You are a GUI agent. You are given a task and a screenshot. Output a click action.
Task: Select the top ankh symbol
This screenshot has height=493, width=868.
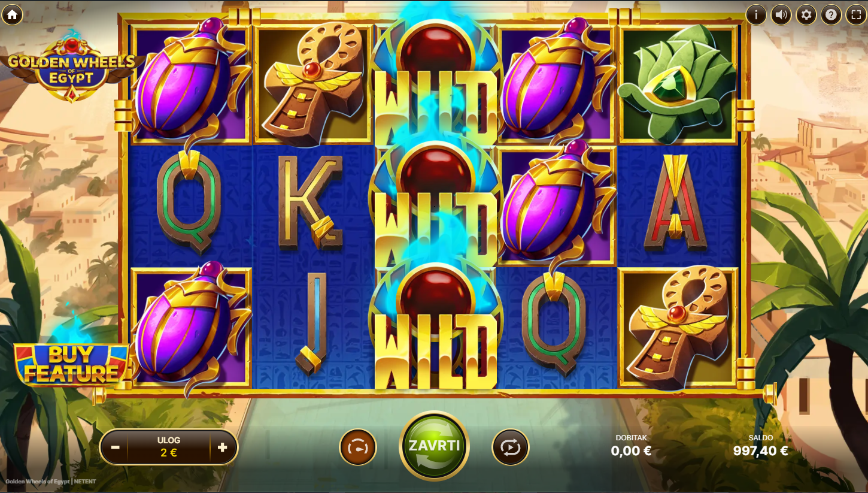tap(312, 84)
